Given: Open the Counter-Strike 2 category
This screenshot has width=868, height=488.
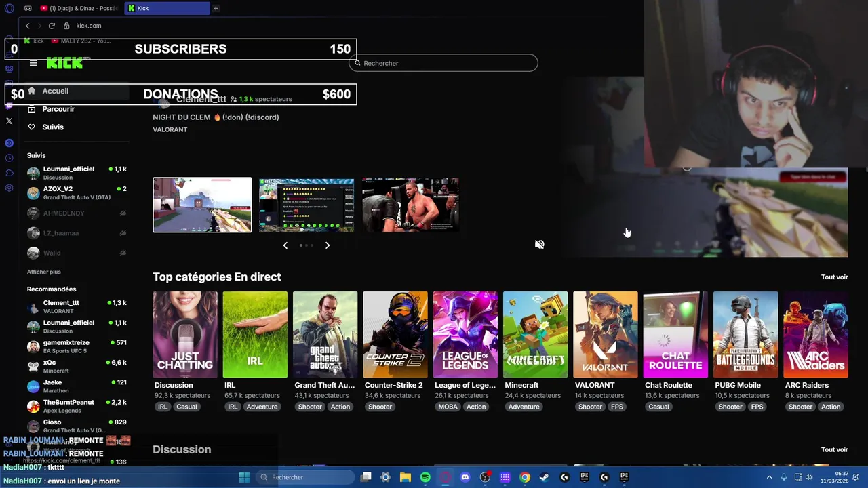Looking at the screenshot, I should point(395,334).
